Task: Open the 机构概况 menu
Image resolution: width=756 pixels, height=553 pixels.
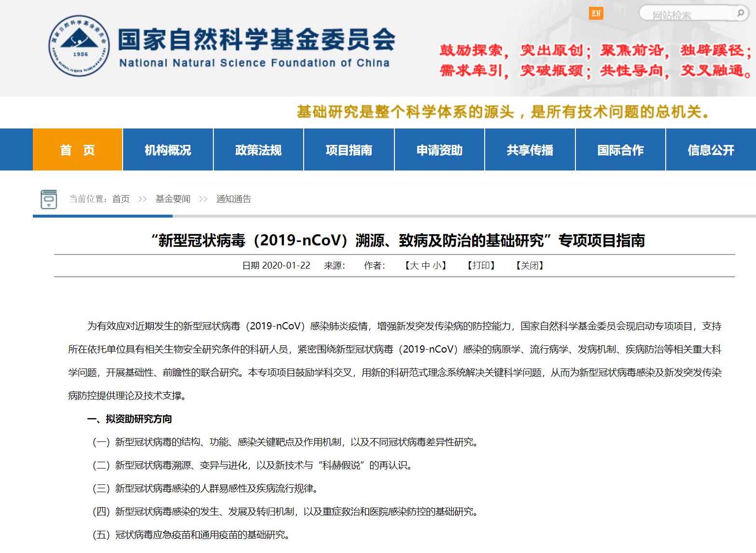Action: 168,150
